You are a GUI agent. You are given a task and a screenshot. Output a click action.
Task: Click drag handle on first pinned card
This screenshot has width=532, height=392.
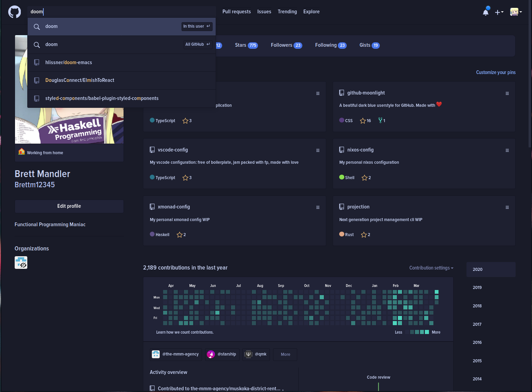click(x=318, y=93)
